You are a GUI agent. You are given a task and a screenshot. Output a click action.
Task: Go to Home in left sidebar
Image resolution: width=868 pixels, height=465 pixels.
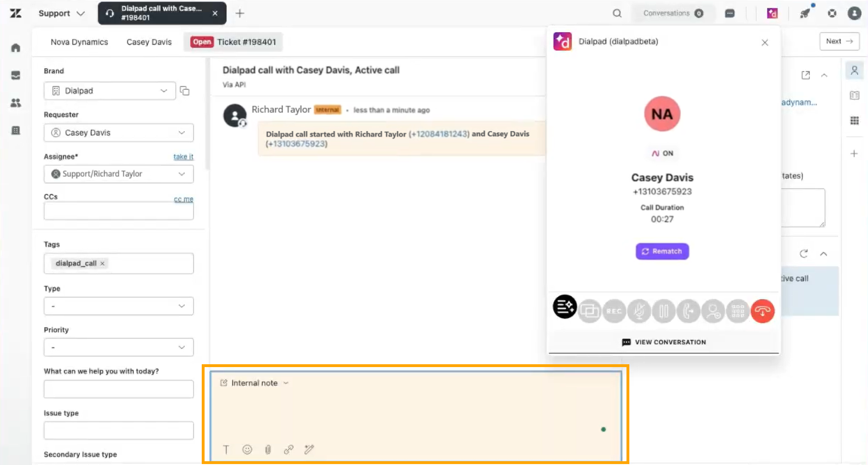[16, 48]
